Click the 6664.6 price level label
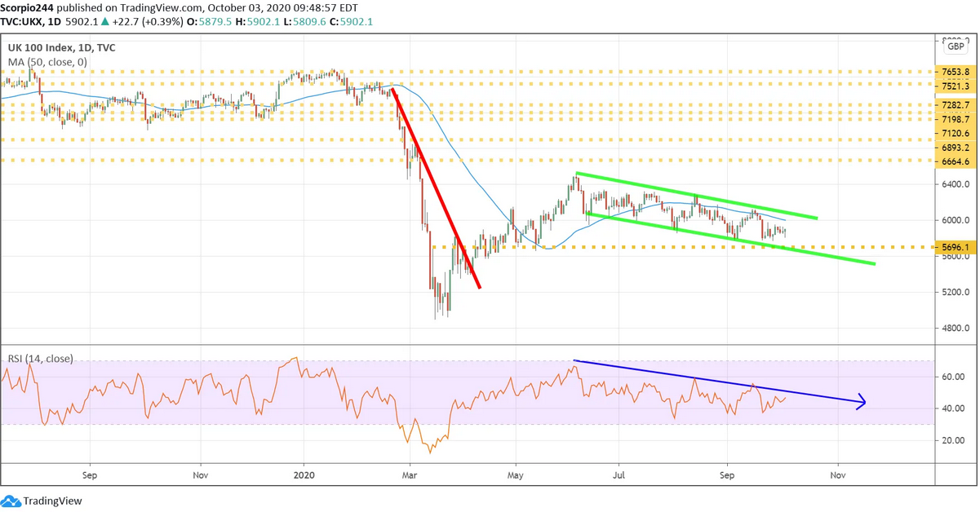Viewport: 980px width, 512px height. click(x=954, y=162)
